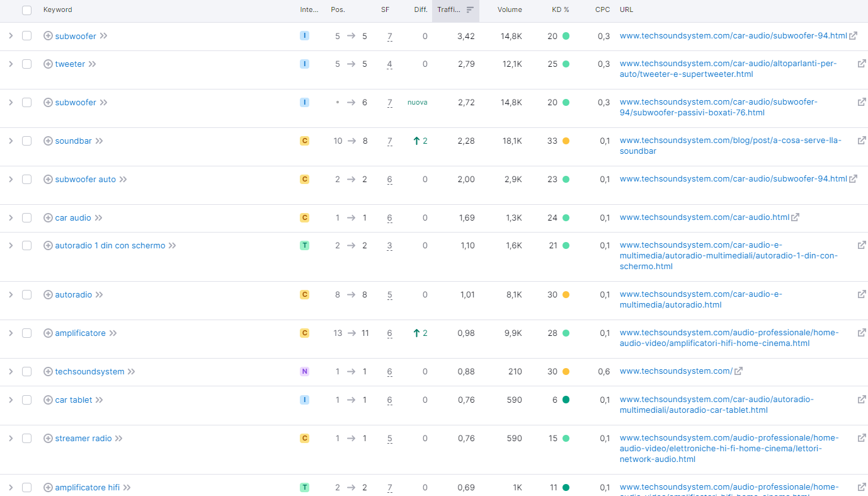The image size is (868, 496).
Task: Expand the streamer radio row
Action: pyautogui.click(x=10, y=438)
